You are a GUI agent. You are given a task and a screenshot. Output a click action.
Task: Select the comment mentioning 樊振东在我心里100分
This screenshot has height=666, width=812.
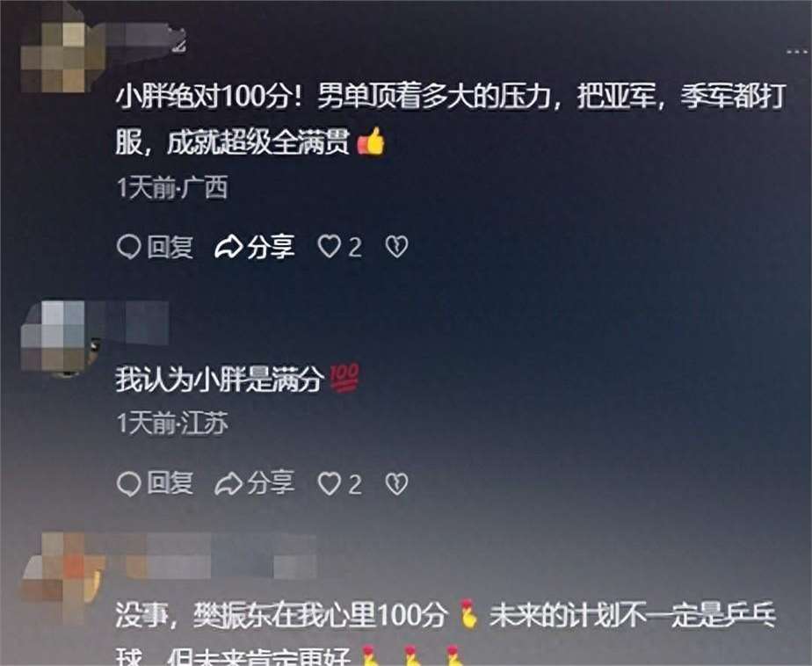click(x=446, y=633)
